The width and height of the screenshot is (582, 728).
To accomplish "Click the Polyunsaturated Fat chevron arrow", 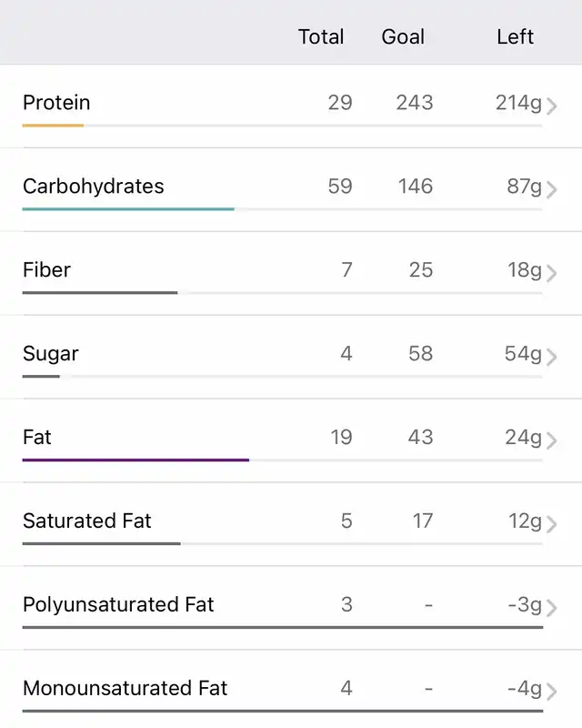I will pos(552,608).
